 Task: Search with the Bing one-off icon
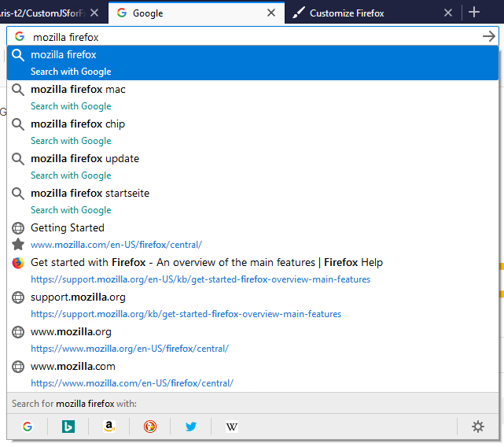pyautogui.click(x=68, y=427)
